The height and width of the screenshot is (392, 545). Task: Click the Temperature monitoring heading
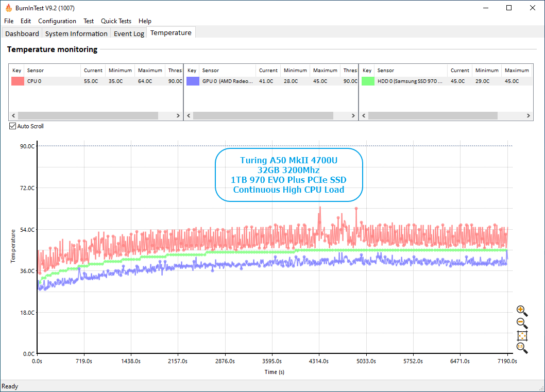pos(52,49)
